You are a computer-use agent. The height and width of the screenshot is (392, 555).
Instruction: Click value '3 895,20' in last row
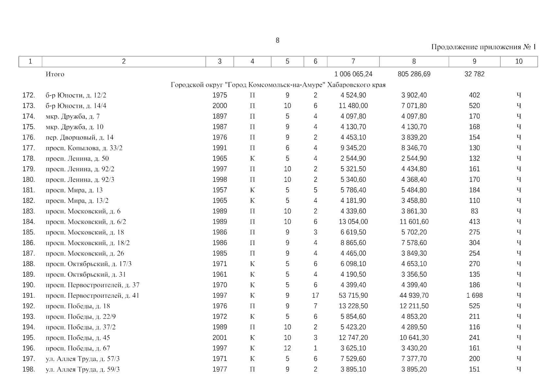point(414,369)
